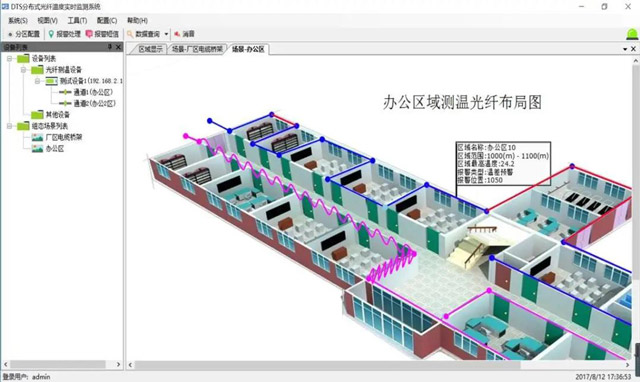640x382 pixels.
Task: Select 通道1(办公区) channel in tree
Action: [x=86, y=92]
